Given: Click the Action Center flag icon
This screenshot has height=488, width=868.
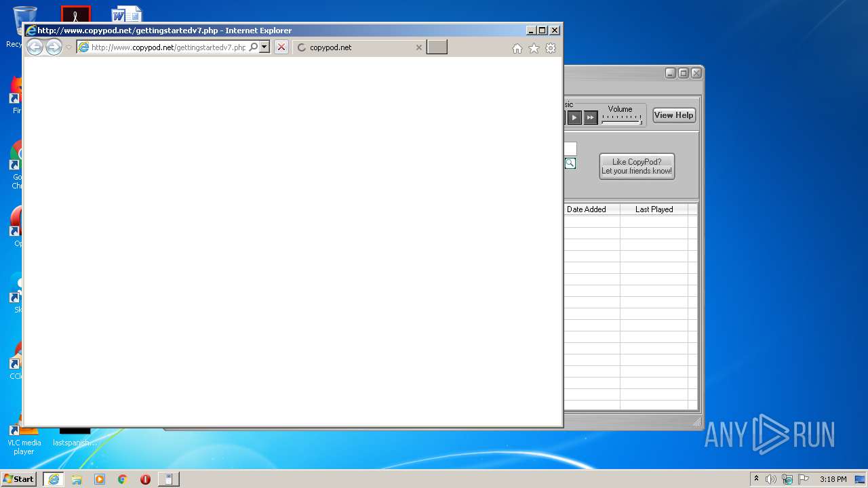Looking at the screenshot, I should pyautogui.click(x=804, y=479).
